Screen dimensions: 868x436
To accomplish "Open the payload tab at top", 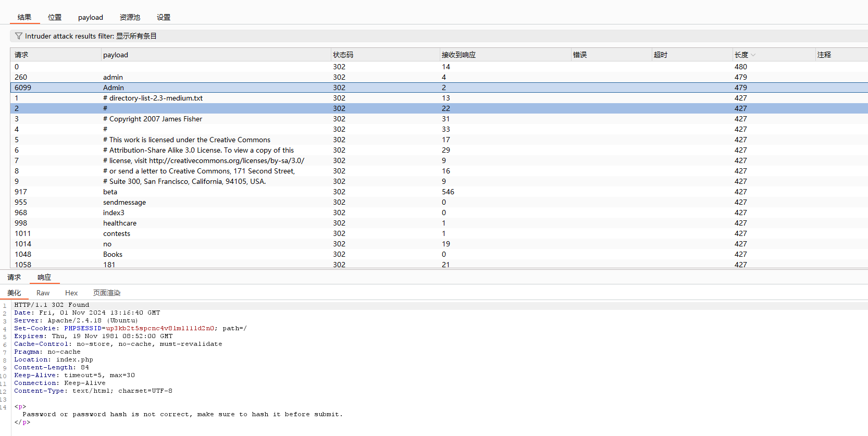I will [91, 17].
